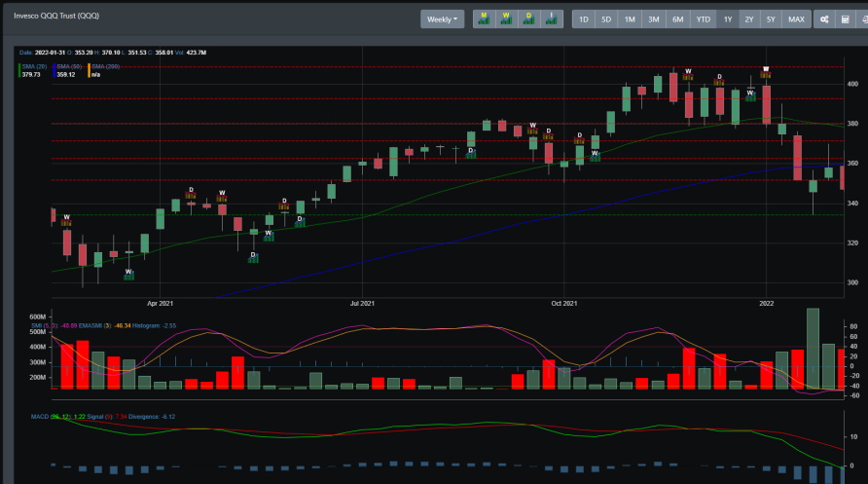Image resolution: width=868 pixels, height=484 pixels.
Task: Click the 400 price axis label
Action: [x=852, y=84]
